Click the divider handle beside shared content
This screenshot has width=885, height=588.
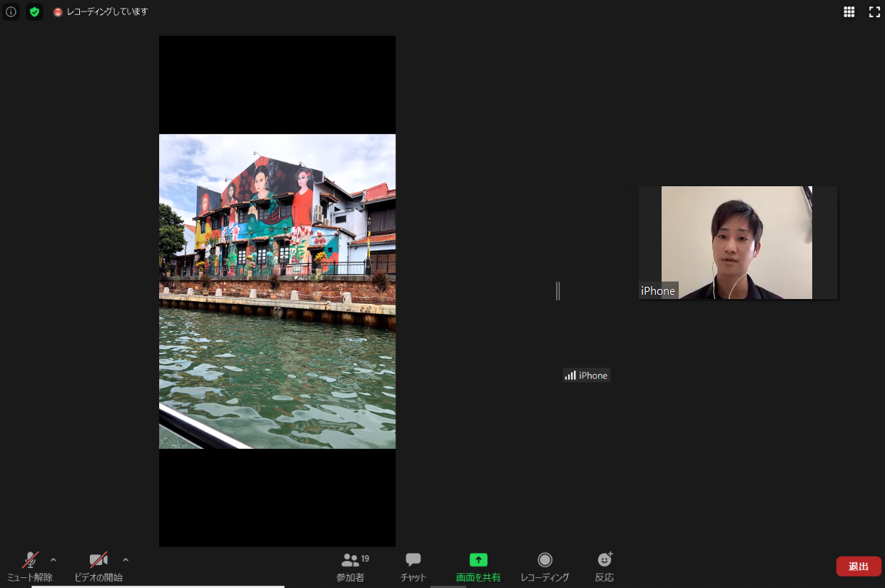point(557,291)
